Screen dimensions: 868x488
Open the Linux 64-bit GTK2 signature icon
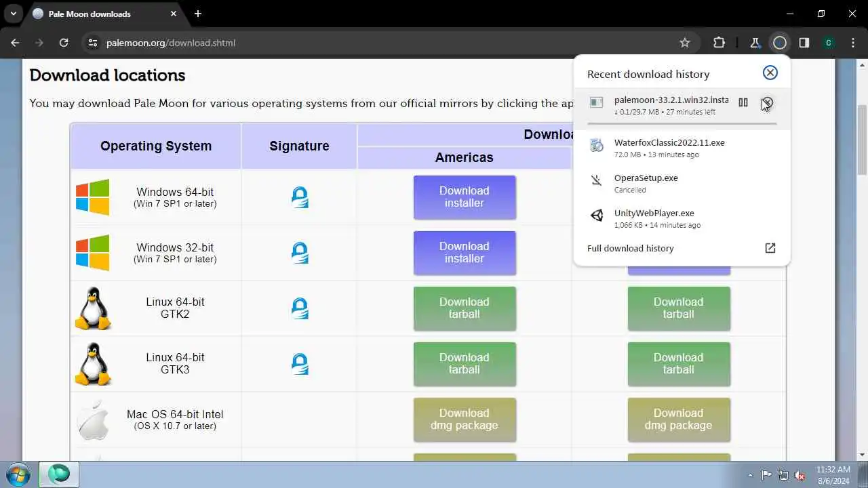(300, 308)
